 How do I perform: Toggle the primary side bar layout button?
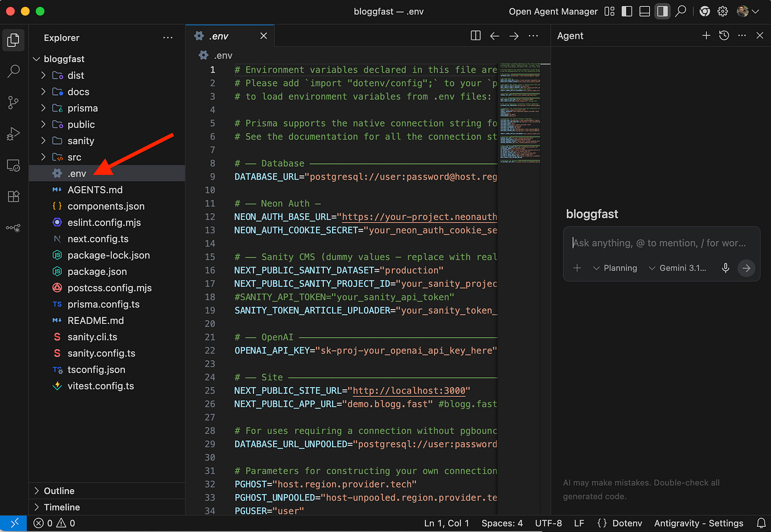627,12
